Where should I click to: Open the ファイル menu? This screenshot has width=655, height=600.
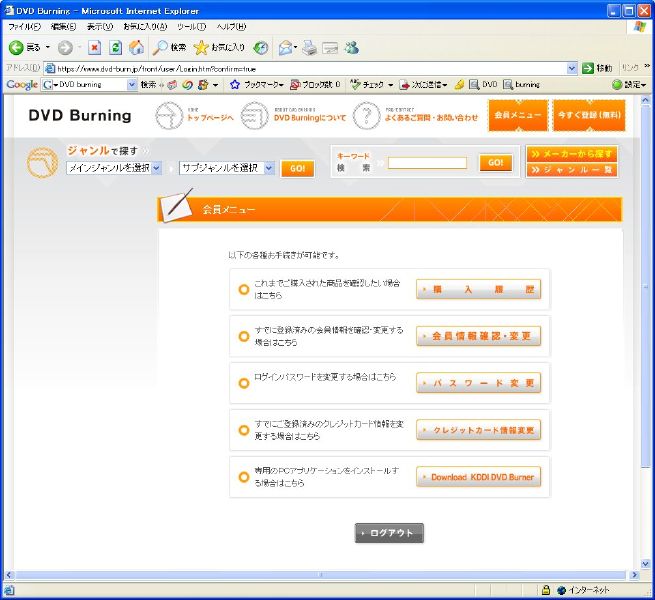(23, 26)
